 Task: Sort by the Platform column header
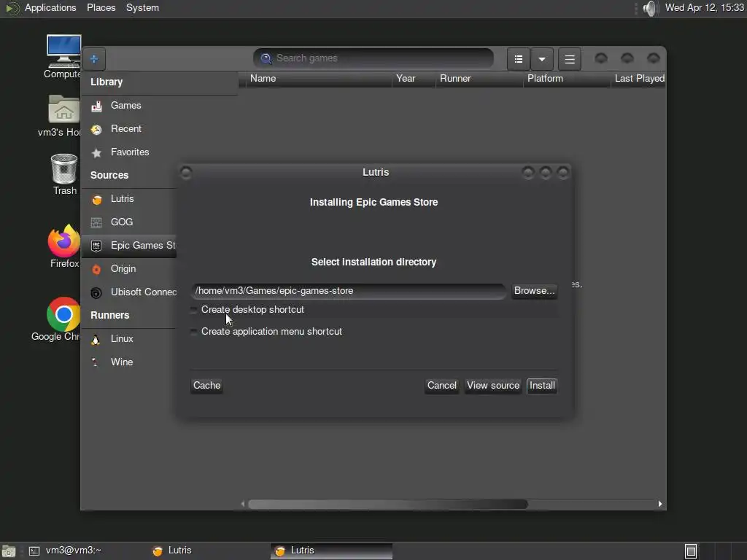567,79
